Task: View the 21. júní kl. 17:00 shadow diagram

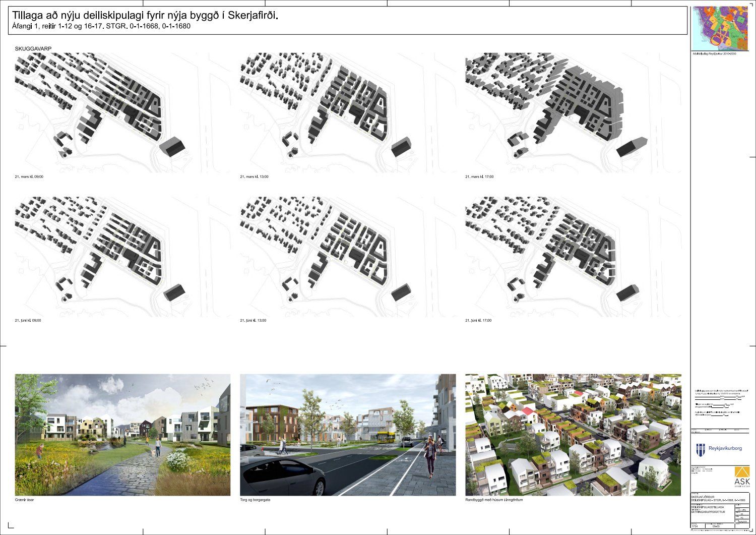Action: pos(573,257)
